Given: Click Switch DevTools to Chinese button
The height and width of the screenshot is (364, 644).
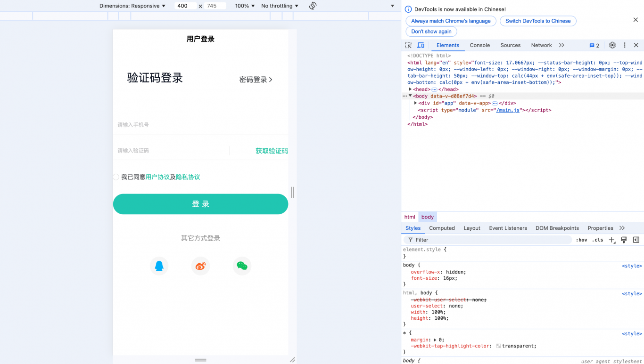Looking at the screenshot, I should coord(538,21).
